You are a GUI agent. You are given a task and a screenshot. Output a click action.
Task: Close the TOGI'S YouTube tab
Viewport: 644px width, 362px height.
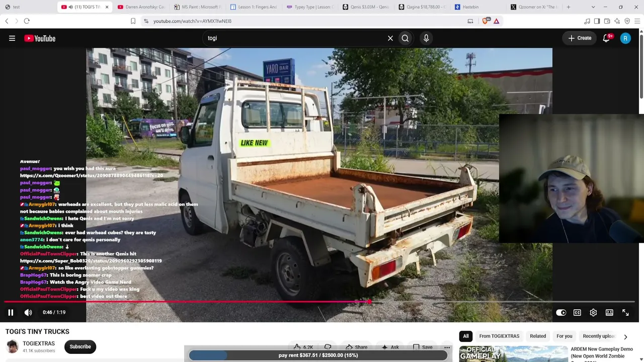click(107, 7)
